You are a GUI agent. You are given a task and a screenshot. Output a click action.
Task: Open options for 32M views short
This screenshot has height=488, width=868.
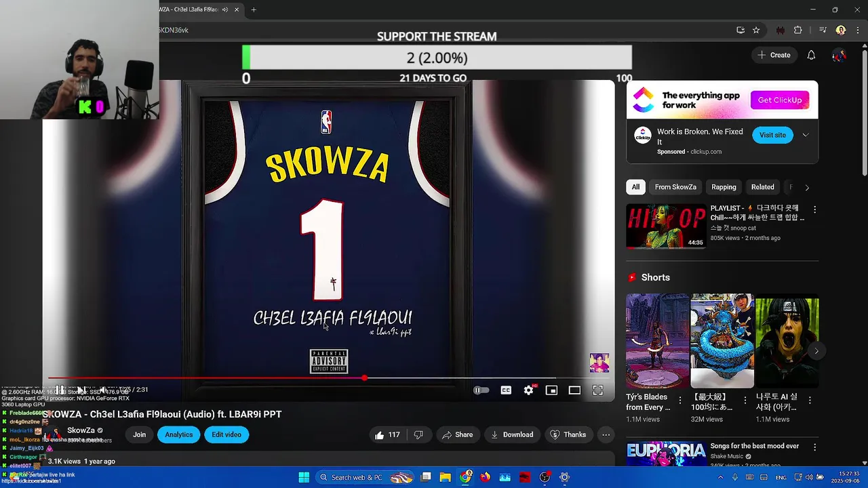click(745, 401)
